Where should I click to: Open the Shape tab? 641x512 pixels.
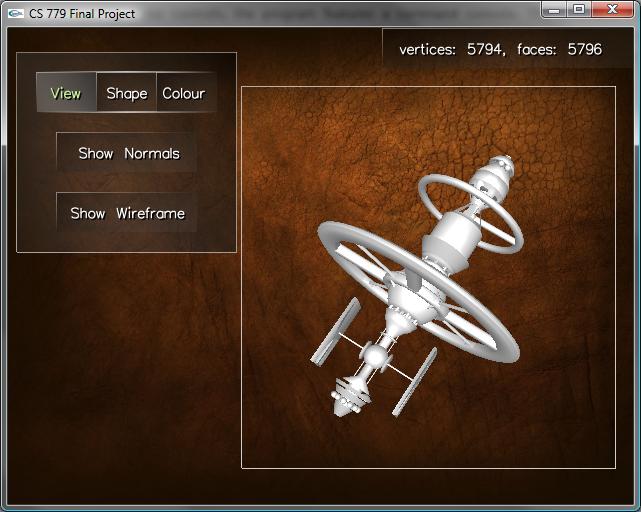pyautogui.click(x=127, y=93)
